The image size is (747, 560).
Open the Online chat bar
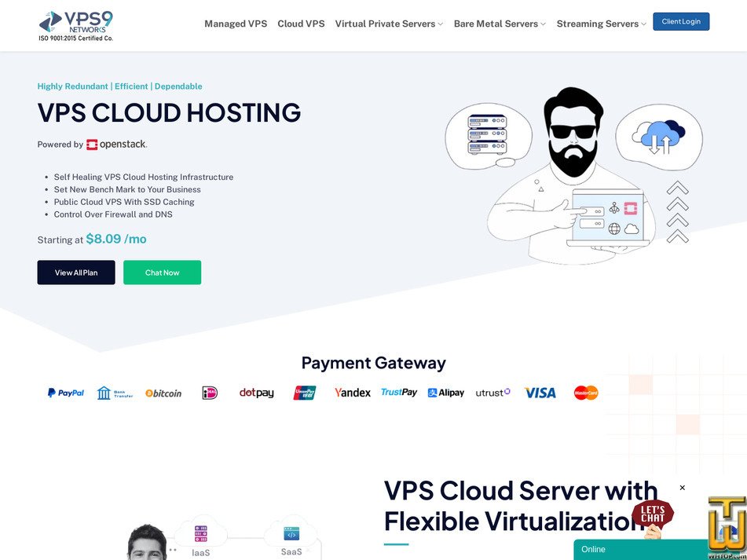(641, 550)
